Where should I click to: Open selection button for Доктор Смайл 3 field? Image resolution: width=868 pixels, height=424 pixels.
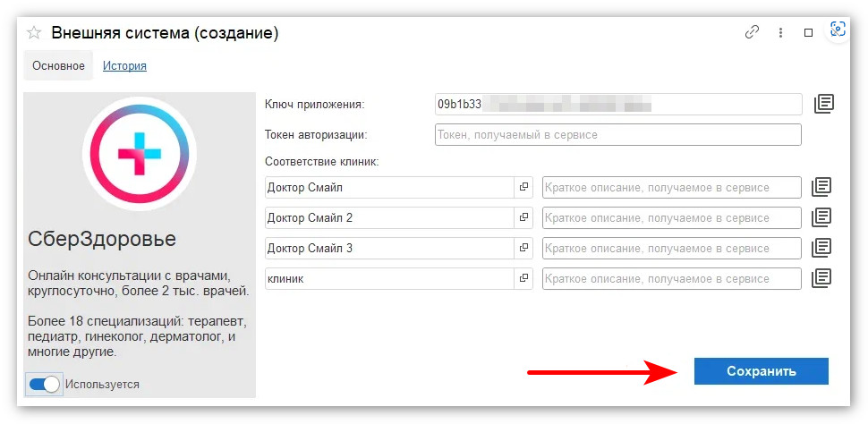[523, 249]
